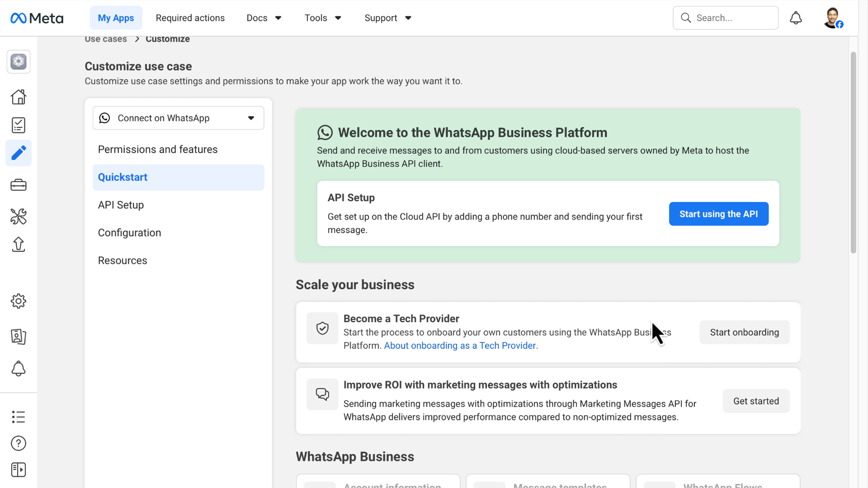Click the Customize breadcrumb
Image resolution: width=868 pixels, height=488 pixels.
point(168,39)
